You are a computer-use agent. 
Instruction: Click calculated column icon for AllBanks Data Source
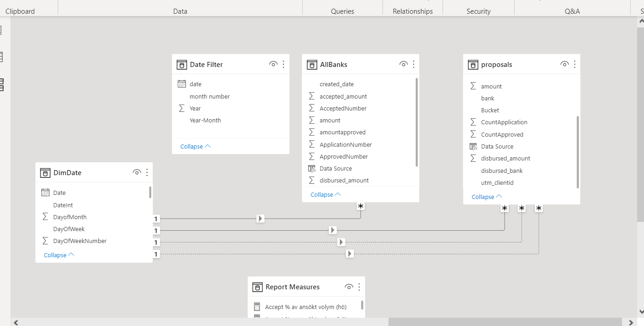312,168
